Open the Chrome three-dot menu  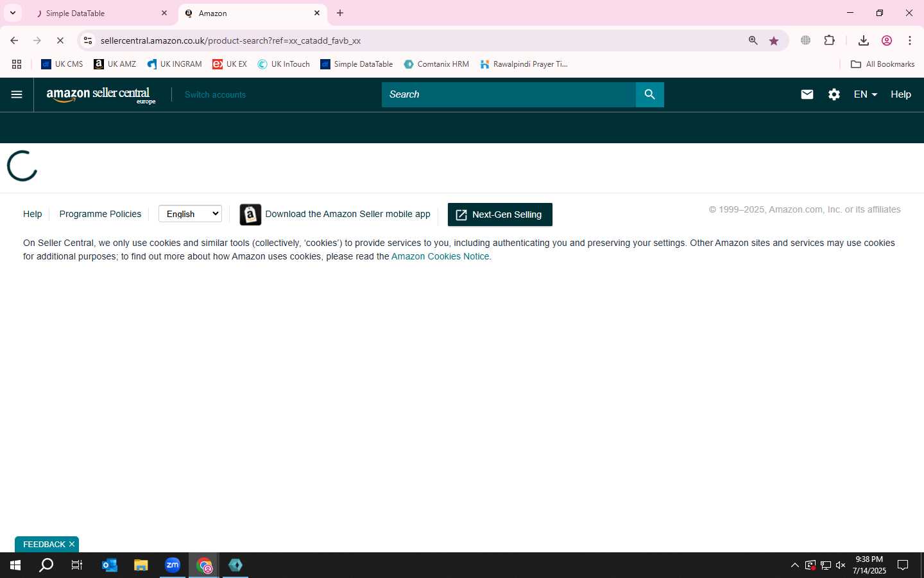(x=910, y=40)
